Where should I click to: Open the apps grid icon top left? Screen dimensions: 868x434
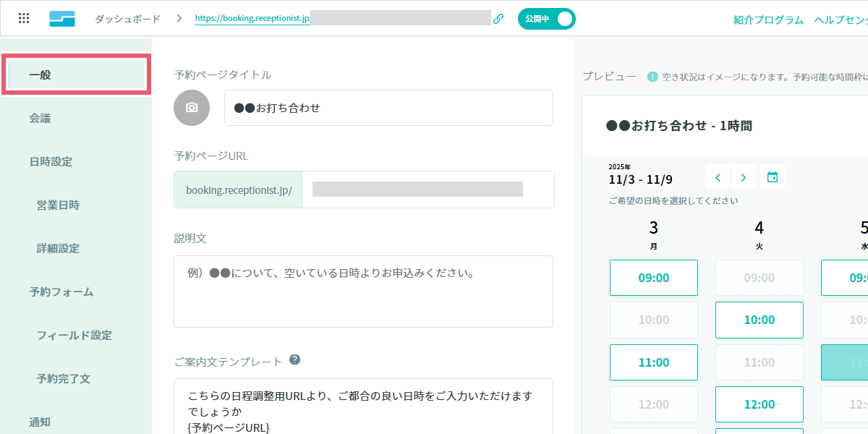click(x=23, y=18)
